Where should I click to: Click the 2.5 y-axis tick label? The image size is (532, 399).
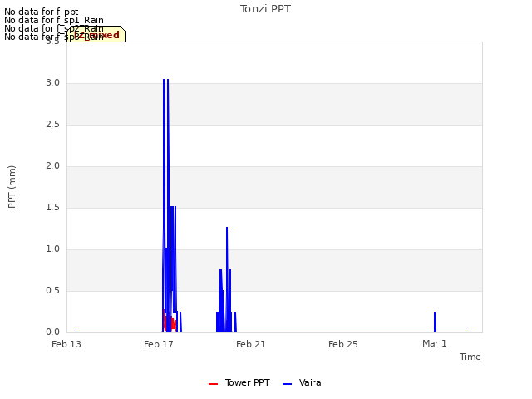click(x=52, y=125)
